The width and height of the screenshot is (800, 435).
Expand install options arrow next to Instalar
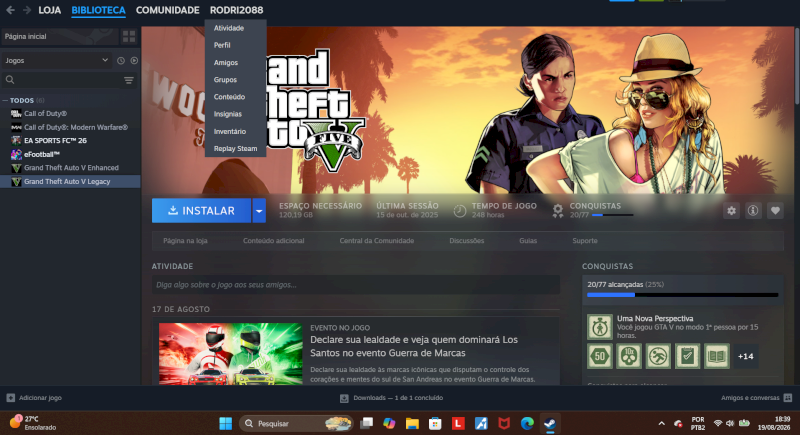[x=259, y=211]
